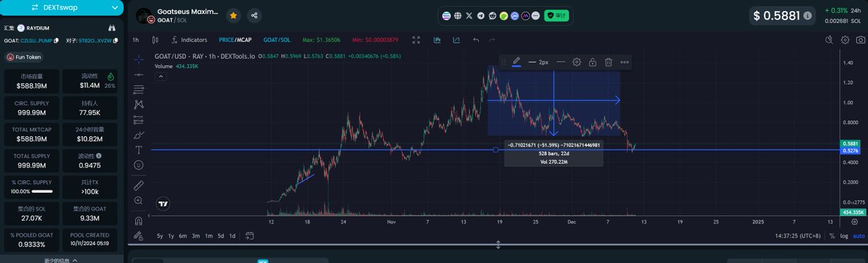
Task: Open the go-to-date calendar
Action: click(250, 236)
